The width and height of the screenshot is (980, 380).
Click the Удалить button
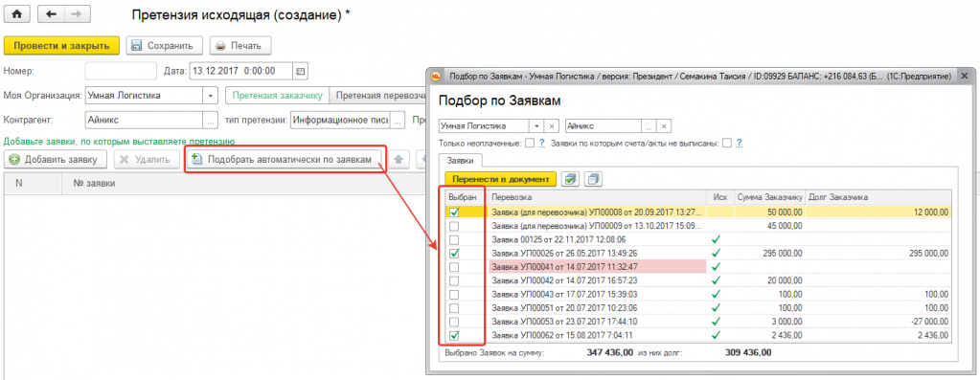coord(147,159)
